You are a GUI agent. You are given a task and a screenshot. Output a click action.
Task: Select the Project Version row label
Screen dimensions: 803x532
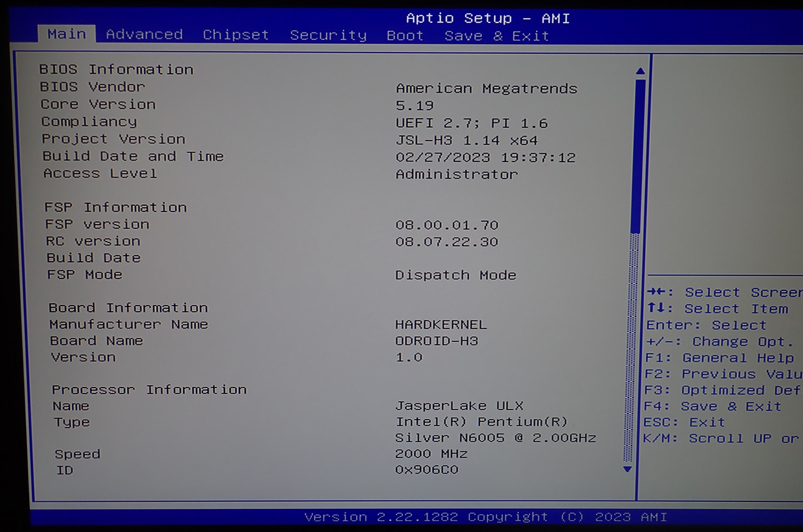113,139
